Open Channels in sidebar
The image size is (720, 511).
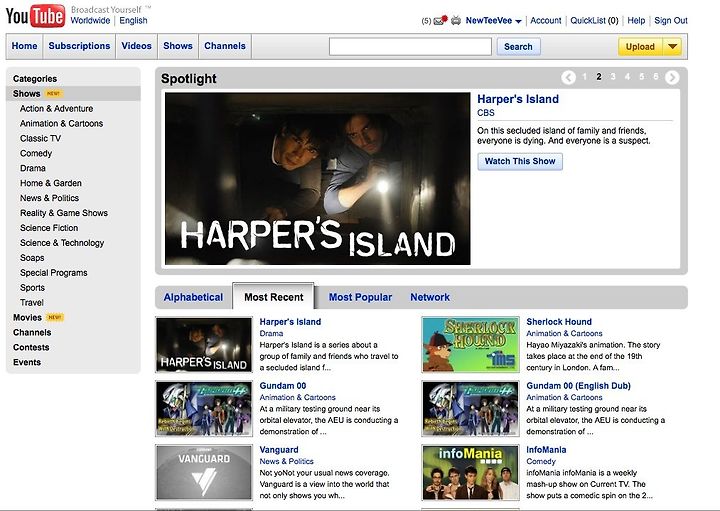pos(32,332)
